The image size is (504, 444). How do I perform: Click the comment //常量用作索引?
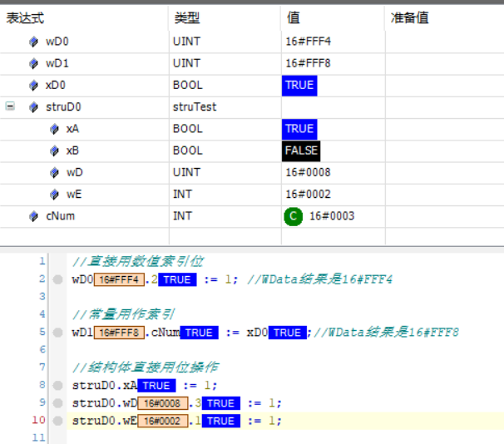point(124,314)
